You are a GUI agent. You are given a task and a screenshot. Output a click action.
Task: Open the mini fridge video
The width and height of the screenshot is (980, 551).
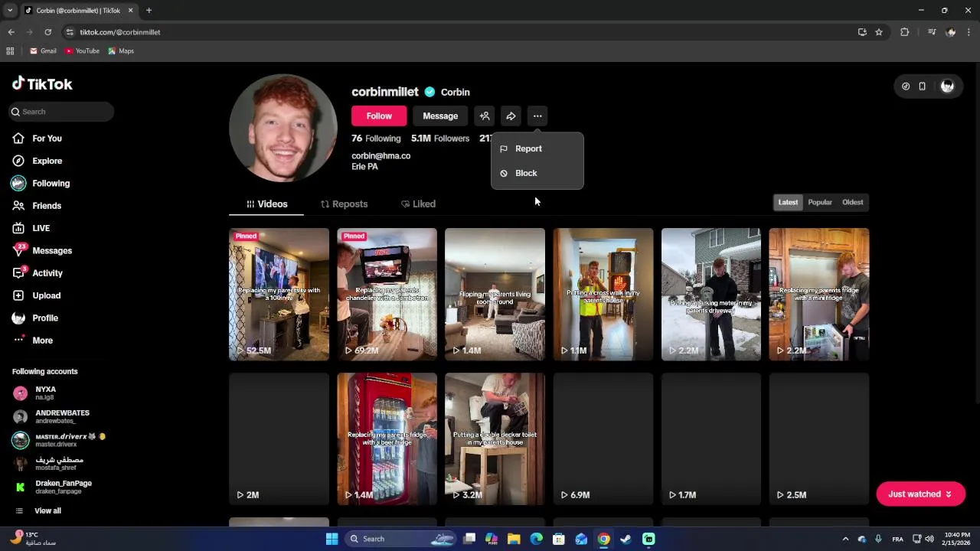[x=818, y=294]
